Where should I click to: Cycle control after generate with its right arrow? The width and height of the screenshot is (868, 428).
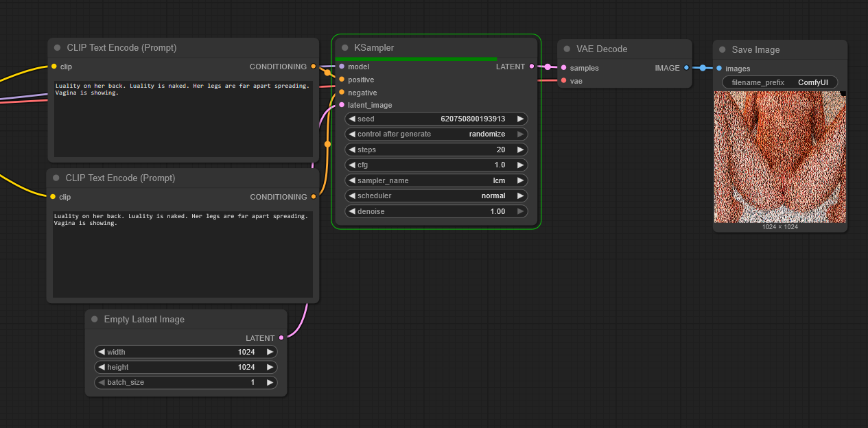click(x=520, y=134)
